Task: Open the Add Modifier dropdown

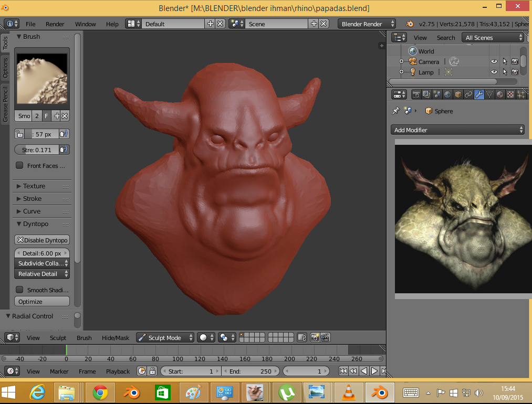Action: [x=457, y=130]
